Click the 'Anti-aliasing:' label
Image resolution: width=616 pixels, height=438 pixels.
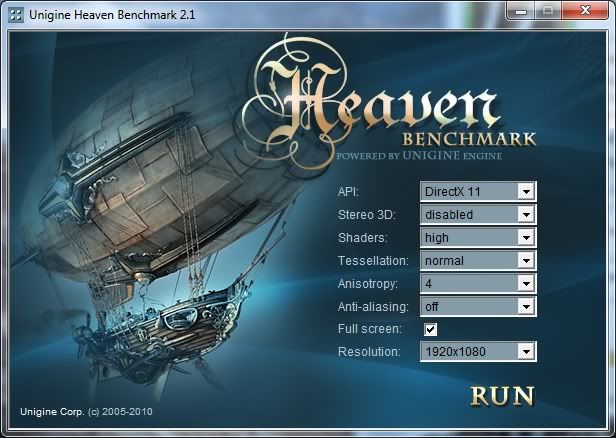pyautogui.click(x=373, y=306)
